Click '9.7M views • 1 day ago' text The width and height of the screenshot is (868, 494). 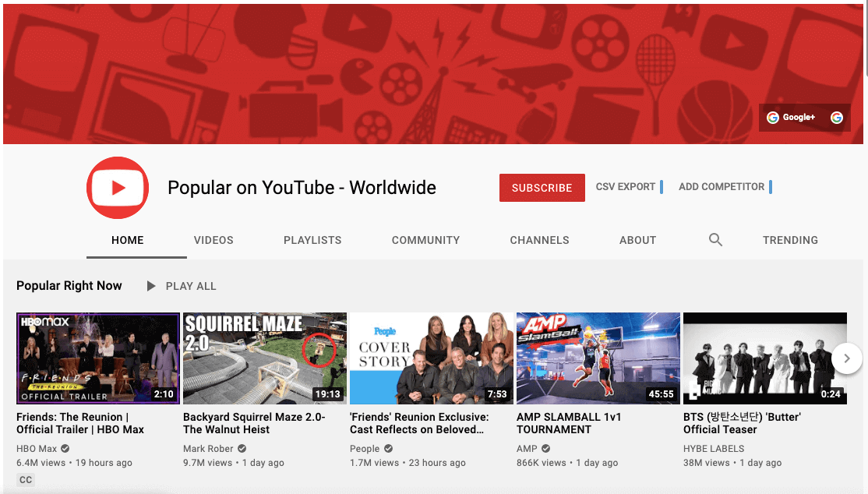234,462
